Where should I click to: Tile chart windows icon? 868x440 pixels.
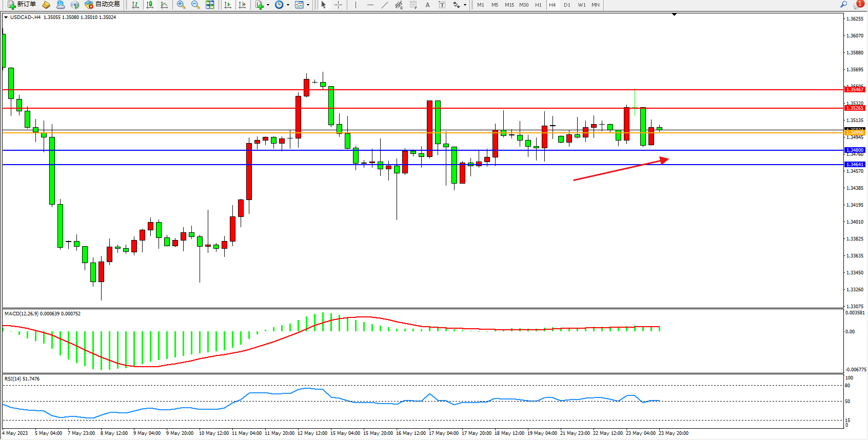coord(210,5)
